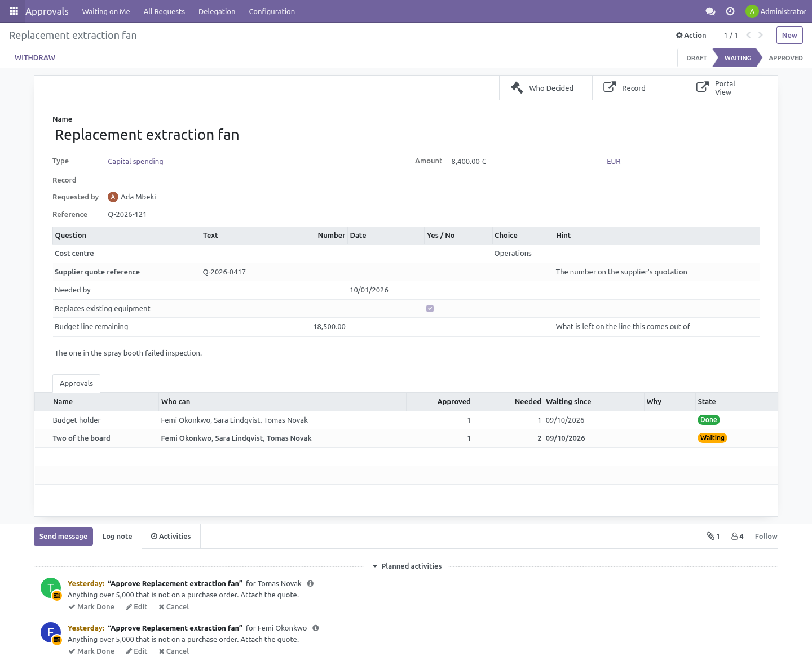Viewport: 812px width, 665px height.
Task: Open the apps grid menu
Action: pos(14,11)
